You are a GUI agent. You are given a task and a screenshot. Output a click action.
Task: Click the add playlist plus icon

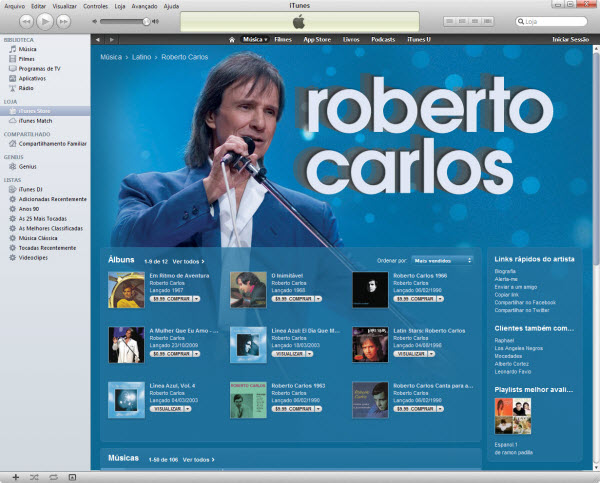click(x=13, y=477)
